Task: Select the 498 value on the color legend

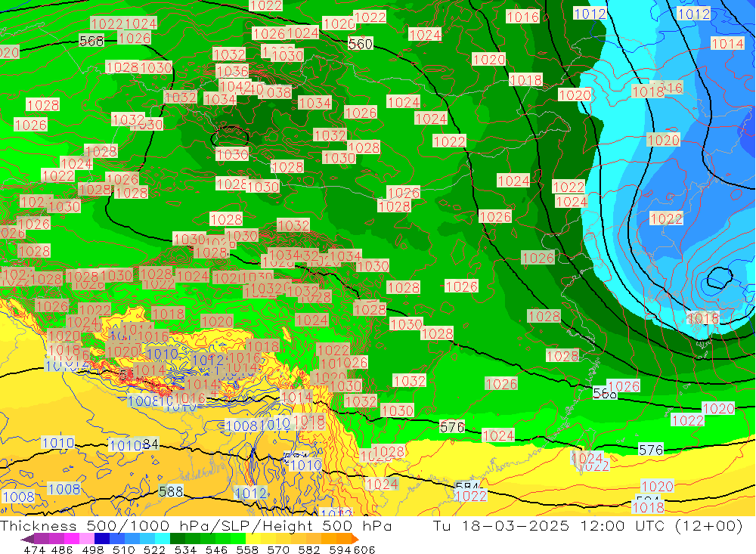Action: click(93, 549)
